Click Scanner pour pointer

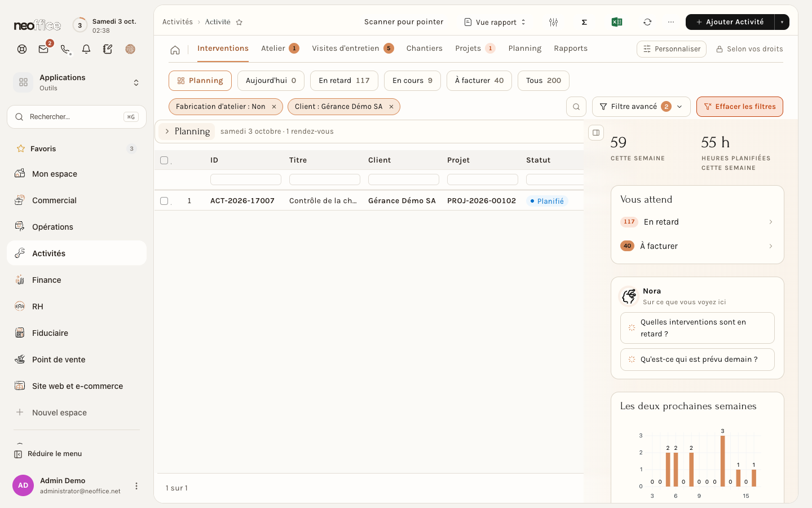404,22
